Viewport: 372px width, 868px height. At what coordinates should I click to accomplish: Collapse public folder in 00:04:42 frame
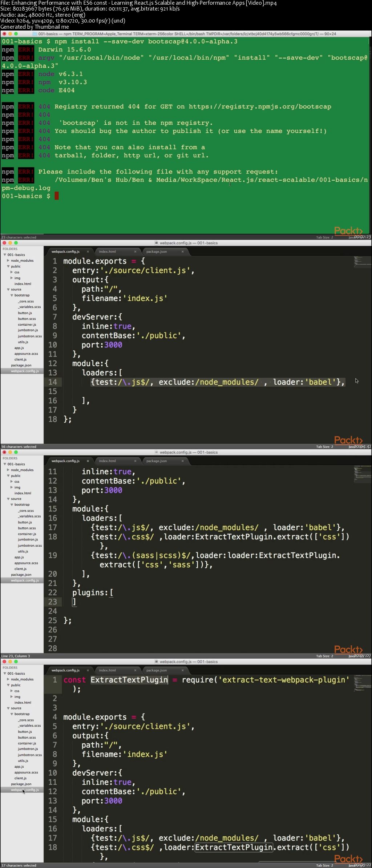click(8, 266)
